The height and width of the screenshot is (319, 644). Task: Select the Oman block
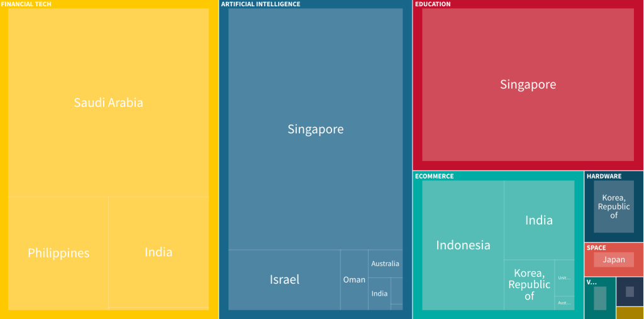[x=354, y=279]
